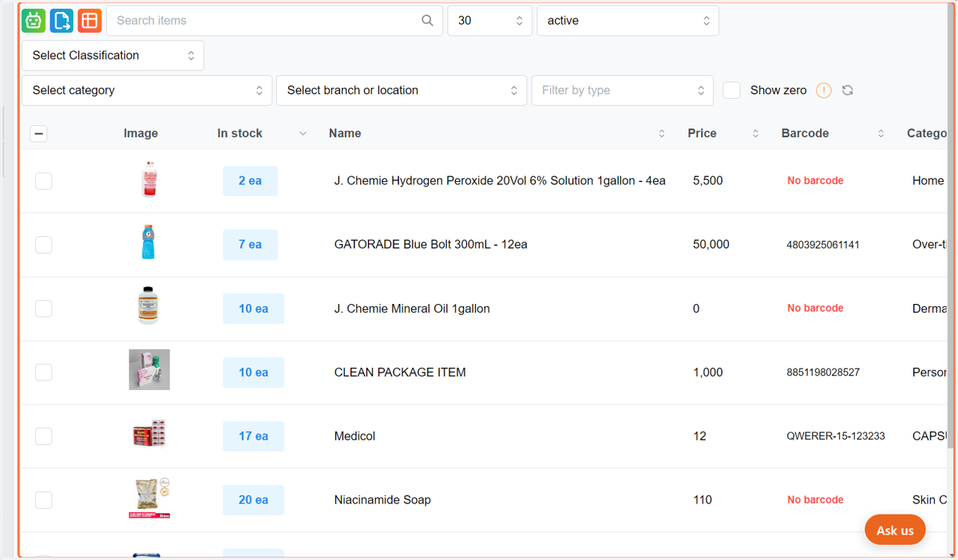958x560 pixels.
Task: Open the Select Classification dropdown
Action: tap(113, 56)
